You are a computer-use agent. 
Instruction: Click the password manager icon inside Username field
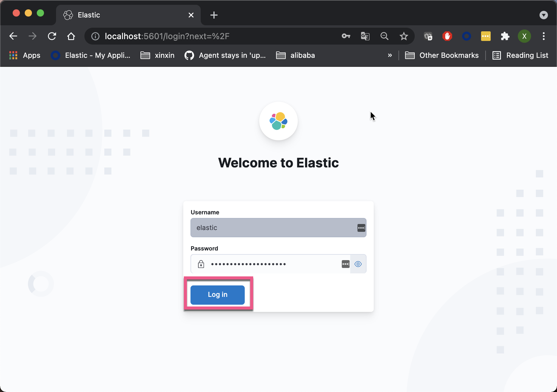coord(361,228)
